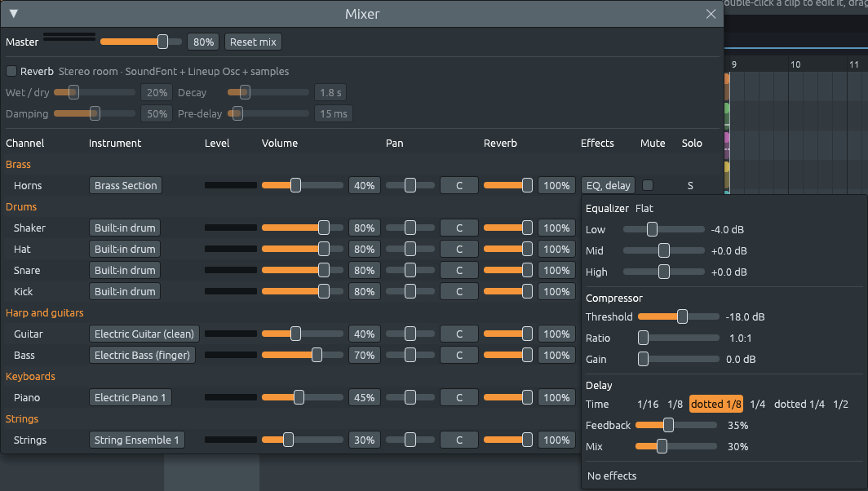Click the Horns pan C value
868x491 pixels.
coord(459,185)
